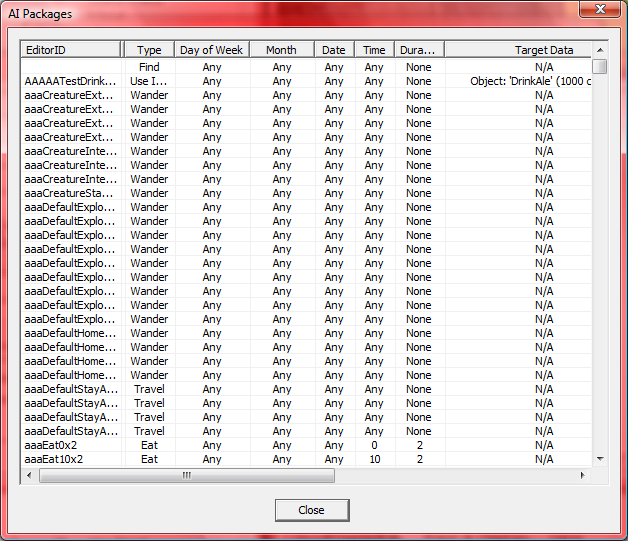Sort list by the Type column header
The height and width of the screenshot is (541, 628).
(149, 50)
